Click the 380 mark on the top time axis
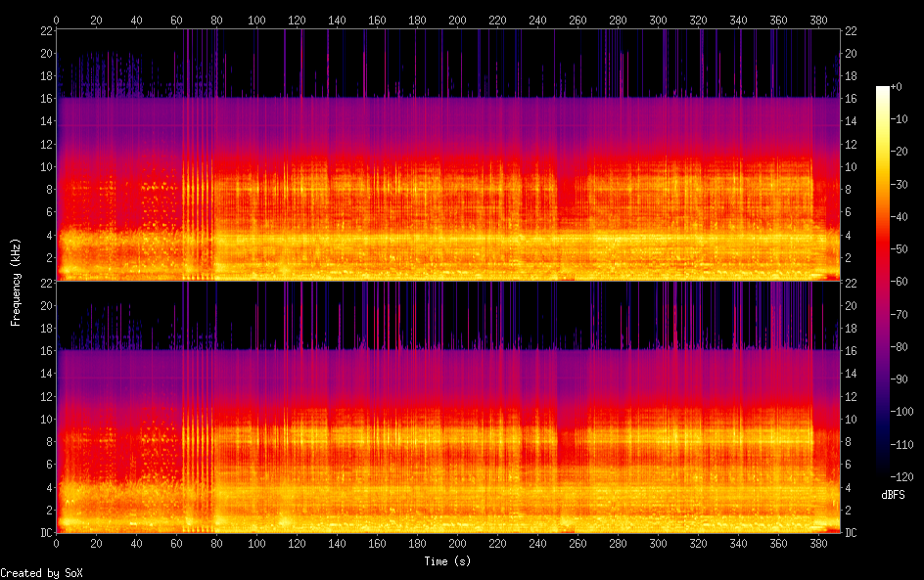The image size is (924, 580). pos(818,20)
